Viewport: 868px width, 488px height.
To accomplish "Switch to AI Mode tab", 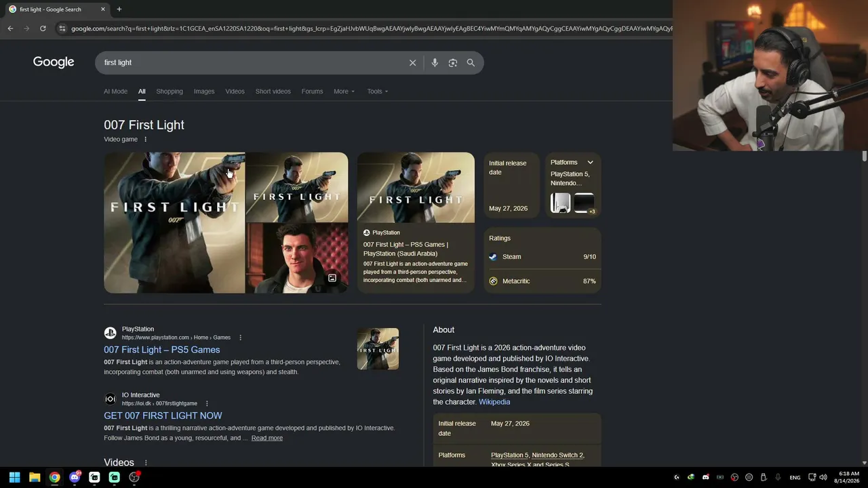I will [x=115, y=91].
